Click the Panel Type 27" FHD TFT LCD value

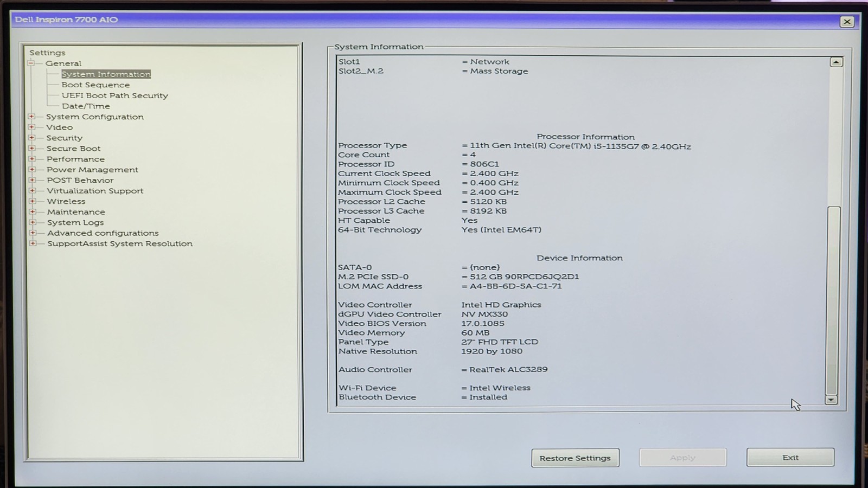point(500,342)
